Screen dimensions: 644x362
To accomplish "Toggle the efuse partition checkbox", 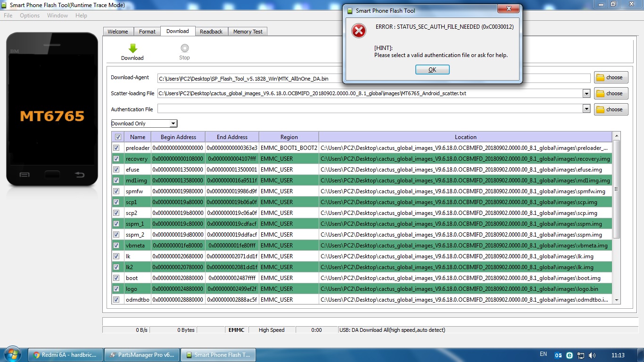I will (116, 170).
